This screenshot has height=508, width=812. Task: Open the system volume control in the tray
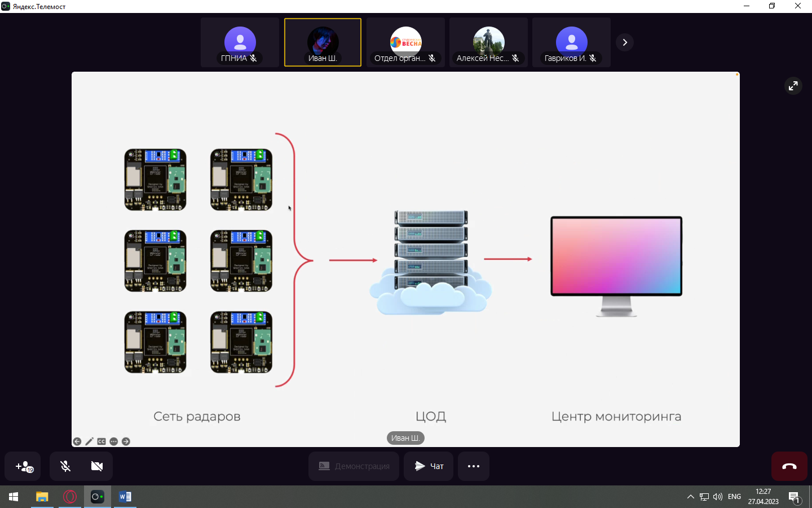click(x=717, y=497)
